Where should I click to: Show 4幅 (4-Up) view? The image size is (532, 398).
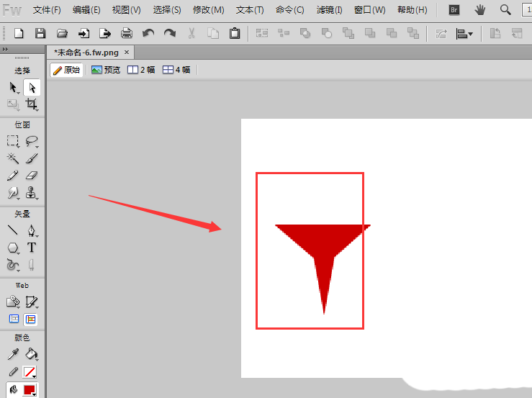tap(176, 70)
